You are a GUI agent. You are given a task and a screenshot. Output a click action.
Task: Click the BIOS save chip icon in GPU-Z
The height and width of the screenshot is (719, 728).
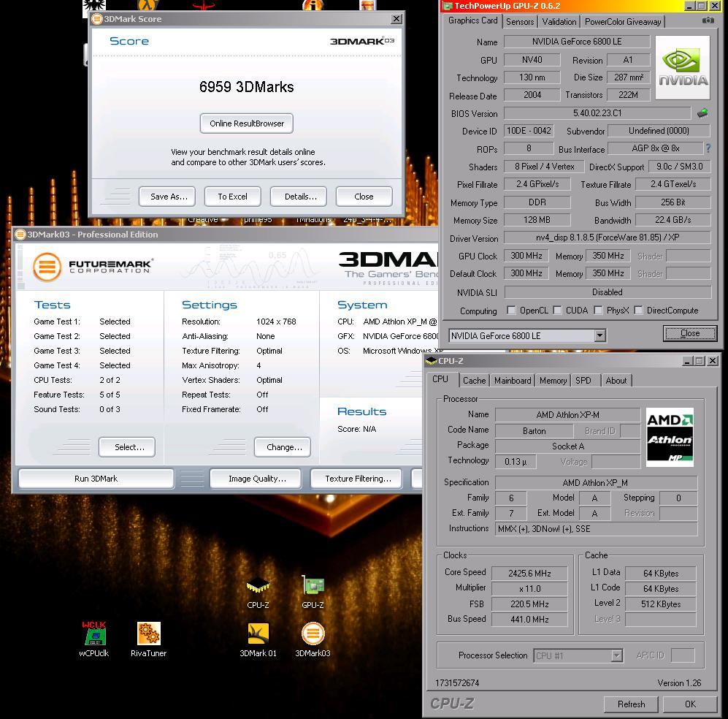pyautogui.click(x=702, y=113)
